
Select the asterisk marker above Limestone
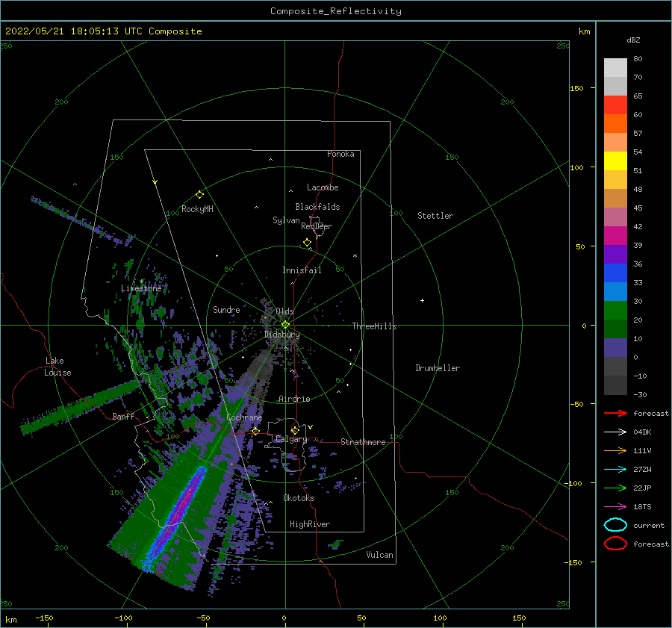(x=141, y=282)
